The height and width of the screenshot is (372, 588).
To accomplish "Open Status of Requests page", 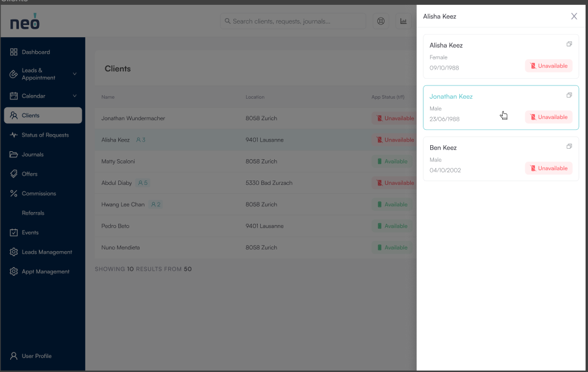I will pos(44,135).
